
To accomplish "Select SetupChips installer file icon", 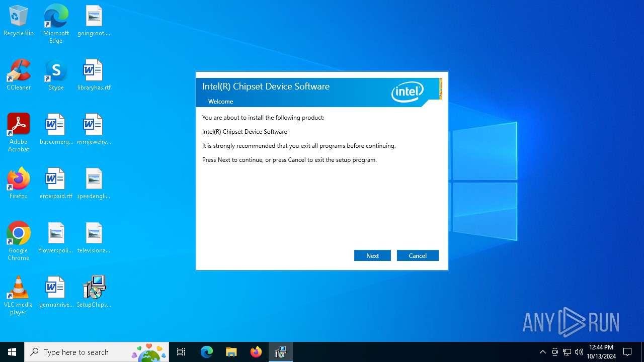I will [94, 293].
